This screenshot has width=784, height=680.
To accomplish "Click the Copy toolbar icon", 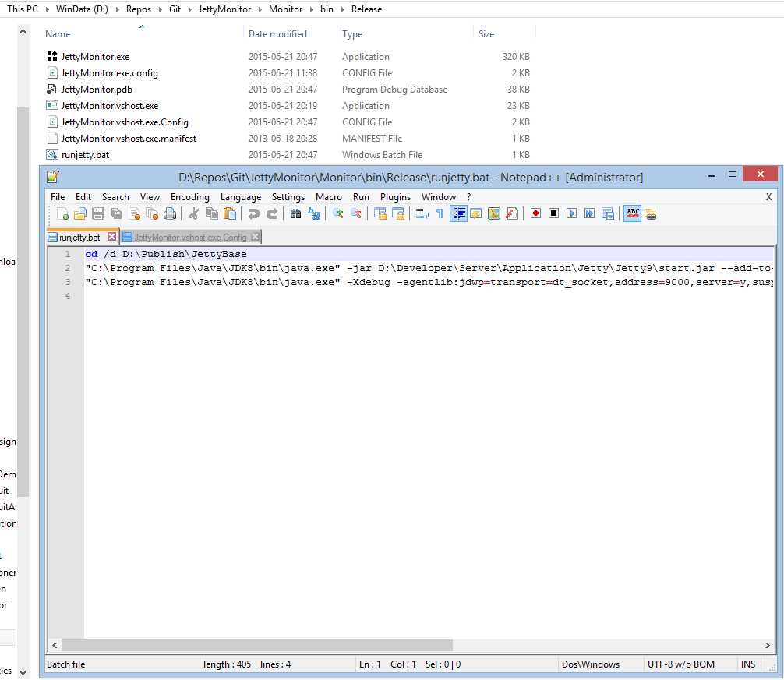I will tap(212, 214).
